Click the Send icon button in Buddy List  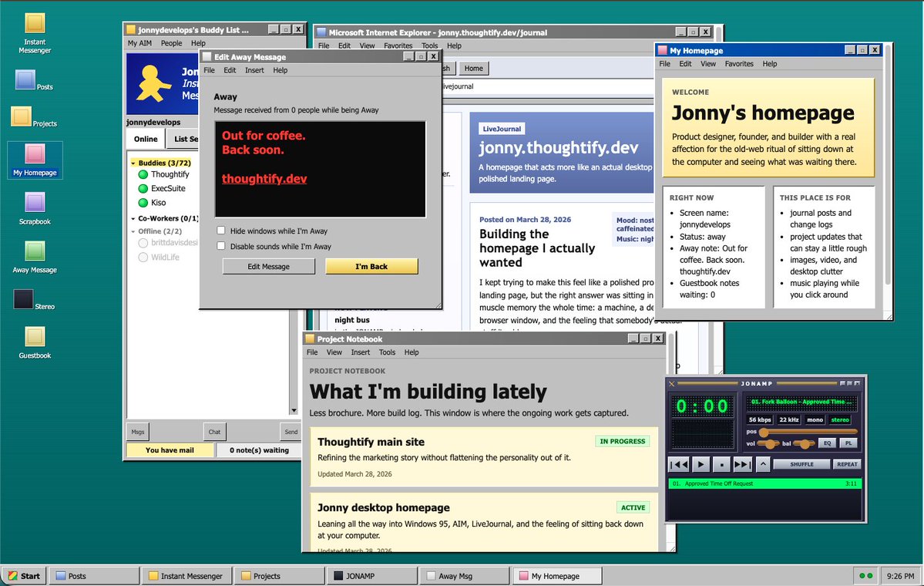click(291, 432)
